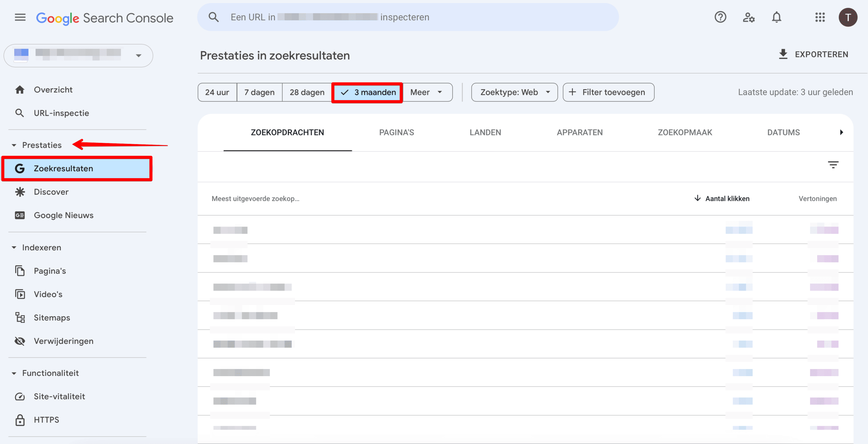Select the 7 dagen date range

[259, 92]
